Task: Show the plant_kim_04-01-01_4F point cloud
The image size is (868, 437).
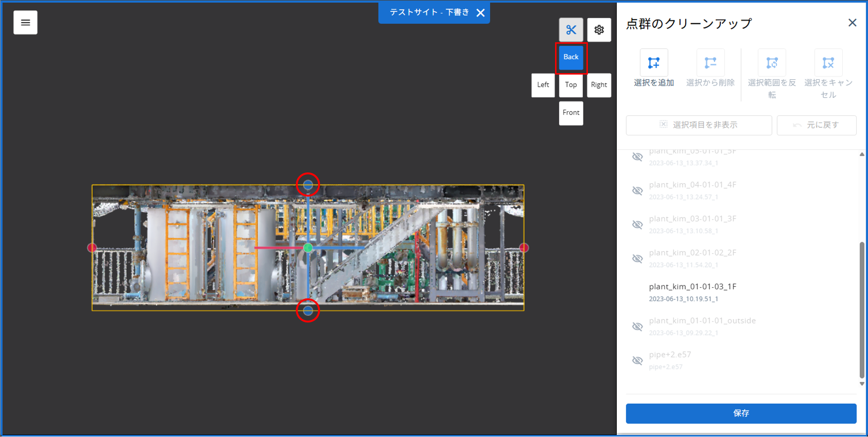Action: click(637, 190)
